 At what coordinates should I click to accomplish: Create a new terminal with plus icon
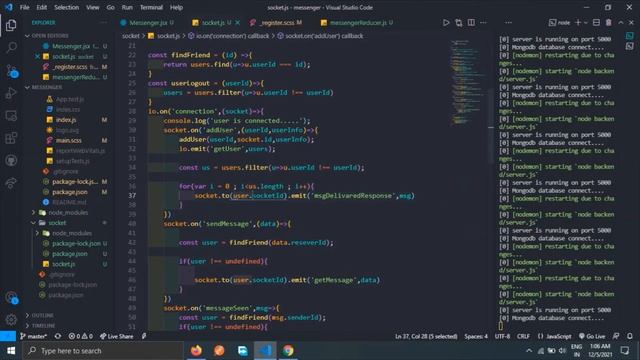(x=578, y=23)
